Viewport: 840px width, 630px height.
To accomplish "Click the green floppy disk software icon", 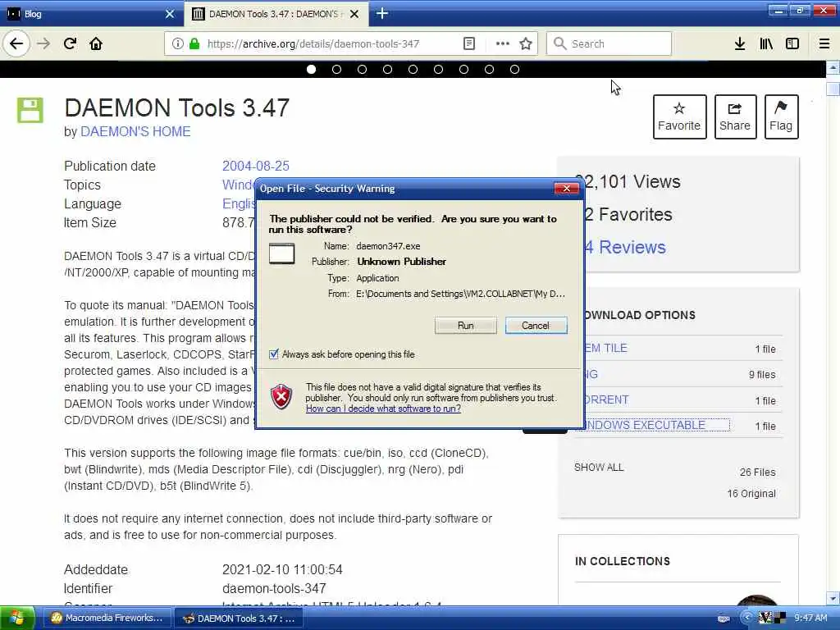I will pos(30,111).
